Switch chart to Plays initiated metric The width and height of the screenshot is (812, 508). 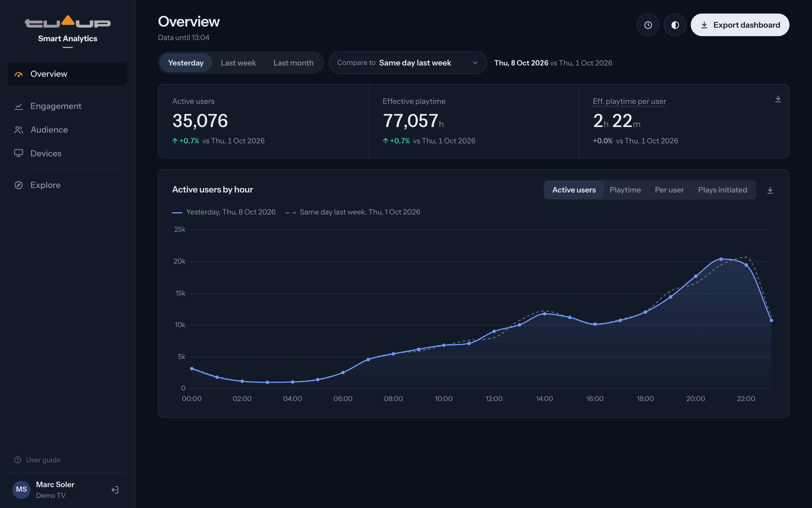pyautogui.click(x=722, y=190)
